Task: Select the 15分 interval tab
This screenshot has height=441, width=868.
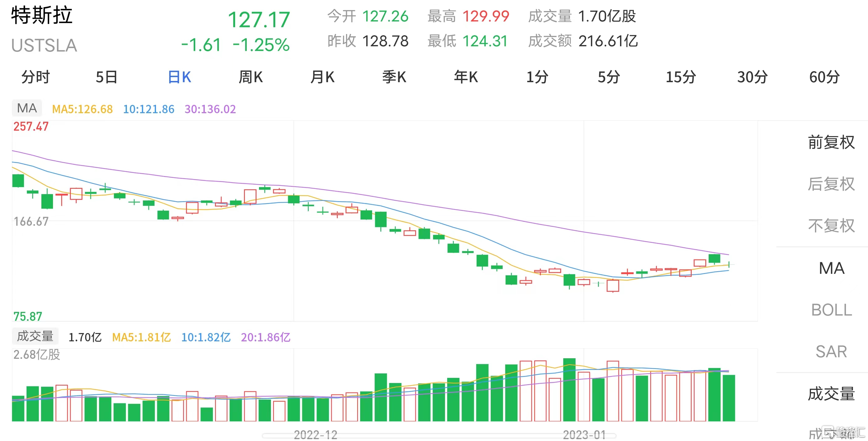Action: pyautogui.click(x=681, y=77)
